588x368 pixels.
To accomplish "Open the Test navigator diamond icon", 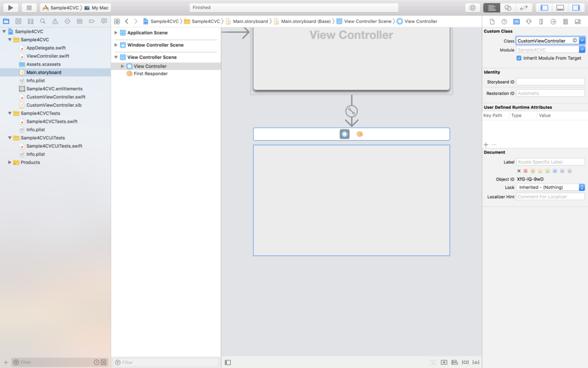I will [67, 21].
